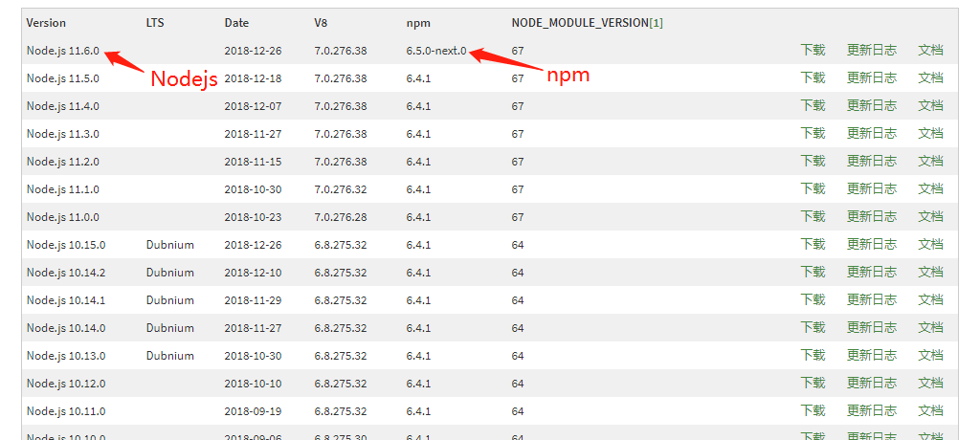Open 更新日志 for Node.js 10.11.0
Viewport: 980px width, 440px height.
871,410
